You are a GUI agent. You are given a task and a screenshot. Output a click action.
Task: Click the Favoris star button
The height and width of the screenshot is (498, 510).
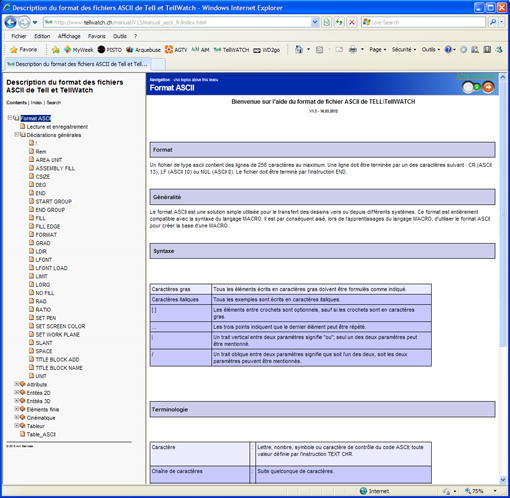pyautogui.click(x=24, y=50)
